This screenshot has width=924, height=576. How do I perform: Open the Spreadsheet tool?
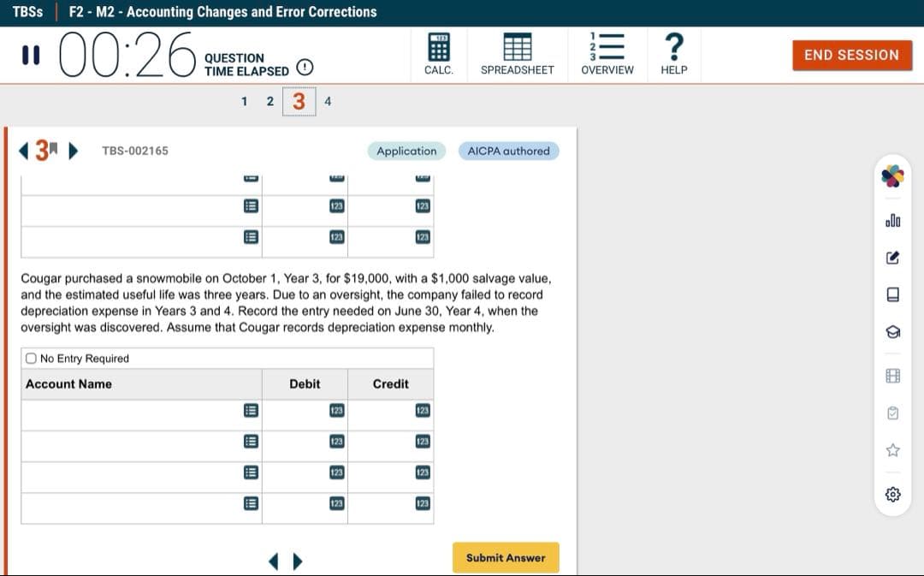(517, 55)
